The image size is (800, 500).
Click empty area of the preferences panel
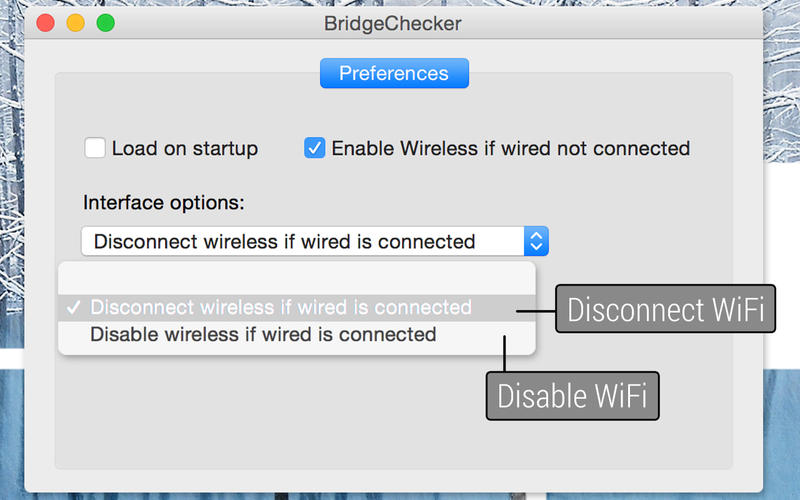pyautogui.click(x=300, y=420)
